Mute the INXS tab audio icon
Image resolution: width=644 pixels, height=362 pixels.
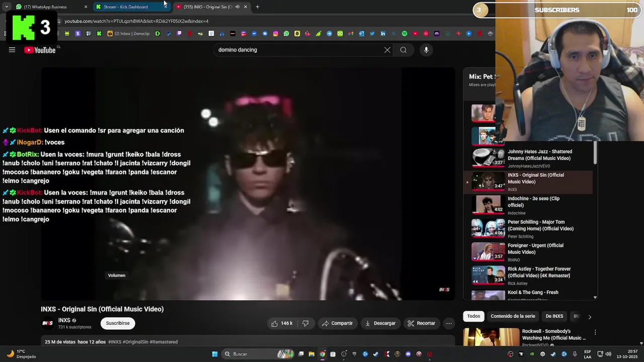[237, 7]
